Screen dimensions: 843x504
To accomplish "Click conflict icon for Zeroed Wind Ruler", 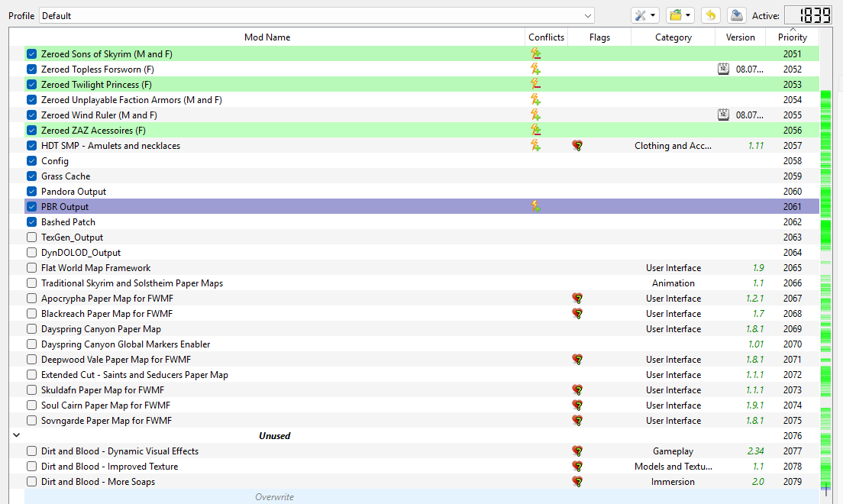I will point(535,115).
